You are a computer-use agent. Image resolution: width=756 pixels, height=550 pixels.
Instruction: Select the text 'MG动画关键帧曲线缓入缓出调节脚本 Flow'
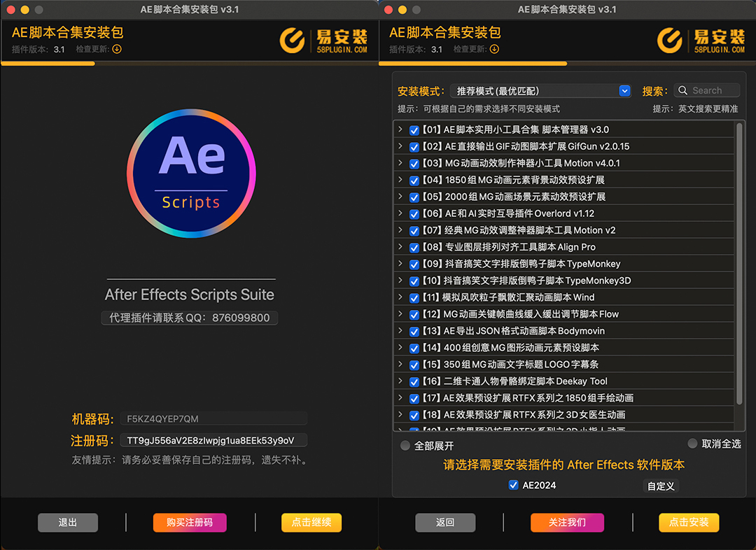pyautogui.click(x=531, y=314)
